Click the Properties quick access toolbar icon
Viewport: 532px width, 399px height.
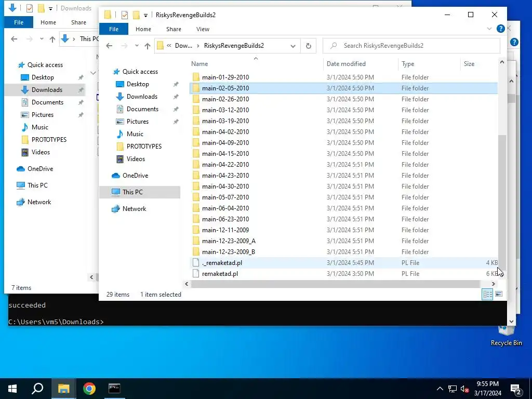[x=125, y=15]
